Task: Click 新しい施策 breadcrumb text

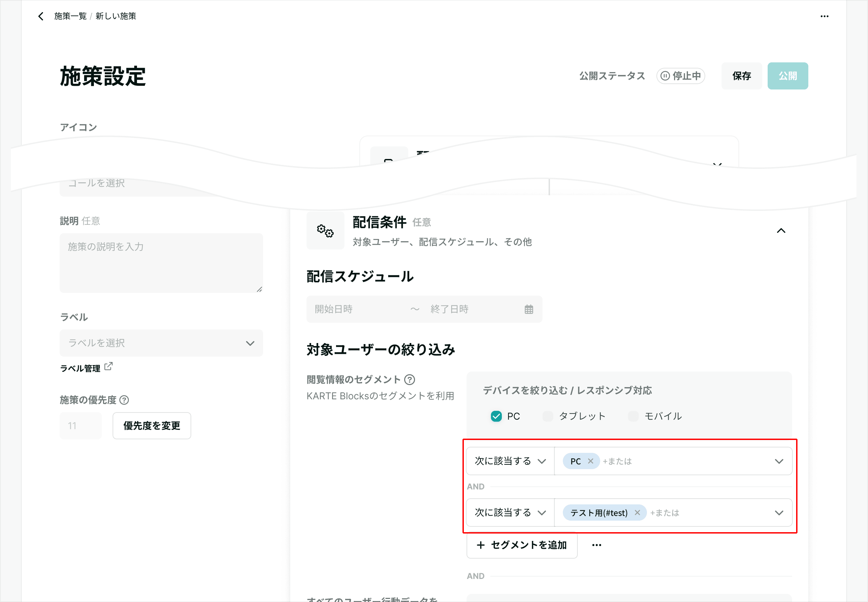Action: pyautogui.click(x=116, y=16)
